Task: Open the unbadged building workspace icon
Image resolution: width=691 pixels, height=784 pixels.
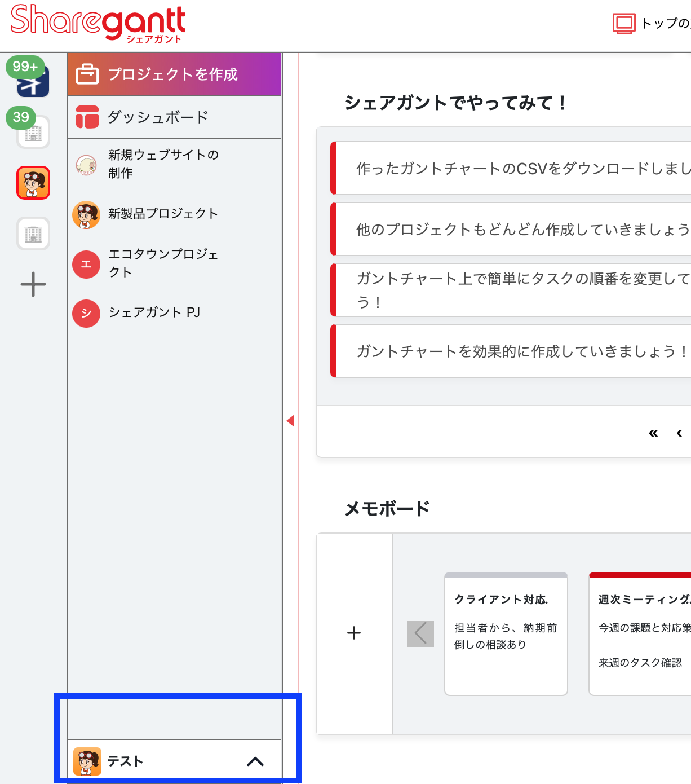Action: (x=33, y=234)
